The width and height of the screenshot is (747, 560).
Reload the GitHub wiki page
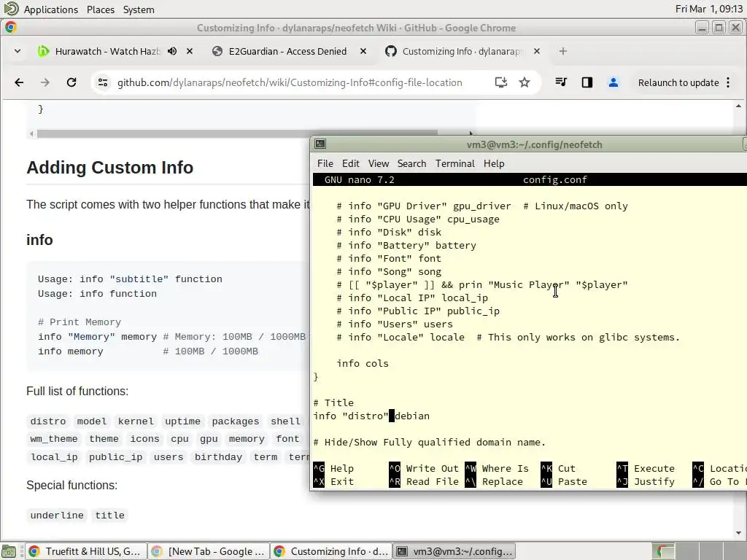pyautogui.click(x=71, y=82)
